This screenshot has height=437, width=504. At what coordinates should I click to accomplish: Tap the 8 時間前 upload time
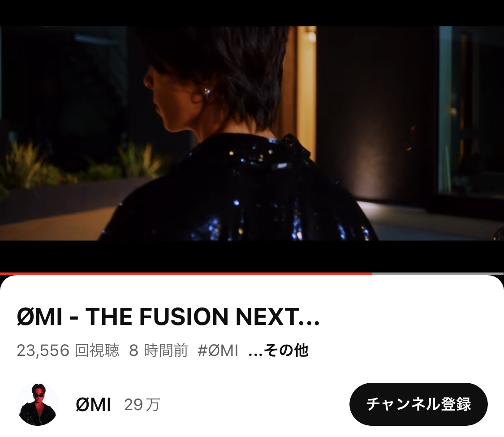tap(159, 350)
